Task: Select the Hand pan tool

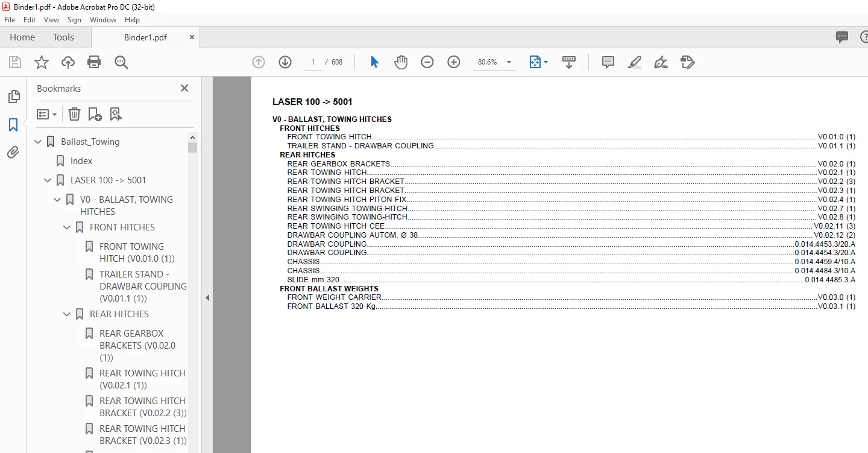Action: point(401,62)
